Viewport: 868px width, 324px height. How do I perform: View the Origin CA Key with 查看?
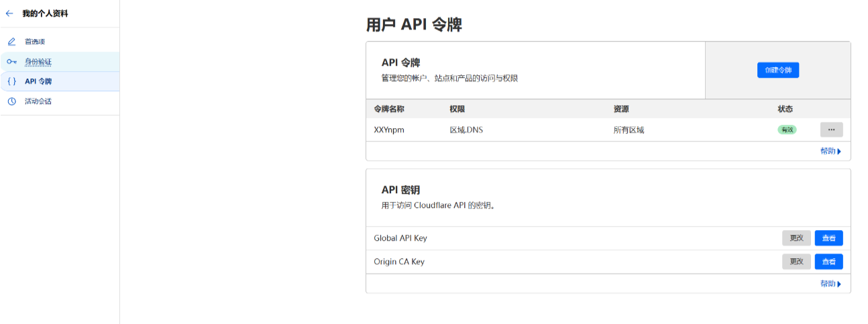tap(828, 262)
